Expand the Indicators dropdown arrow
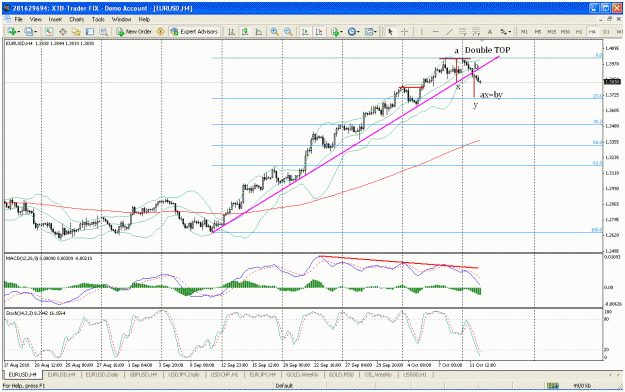This screenshot has height=392, width=625. [x=342, y=32]
